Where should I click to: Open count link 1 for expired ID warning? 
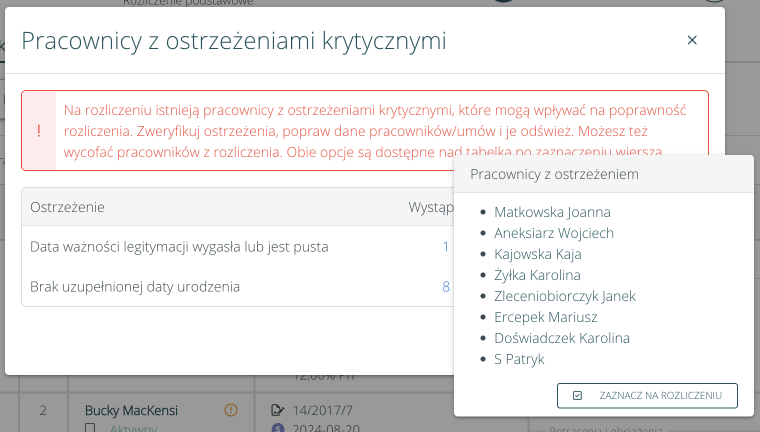(446, 246)
